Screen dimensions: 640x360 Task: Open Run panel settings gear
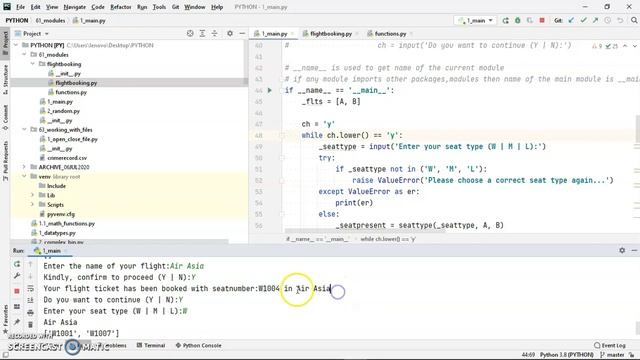coord(622,250)
